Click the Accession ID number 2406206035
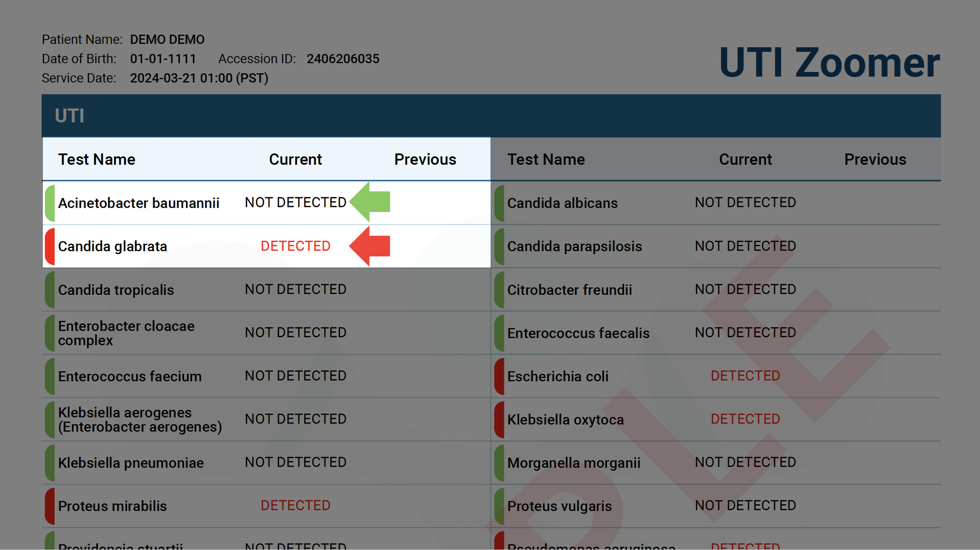The width and height of the screenshot is (980, 550). coord(343,58)
